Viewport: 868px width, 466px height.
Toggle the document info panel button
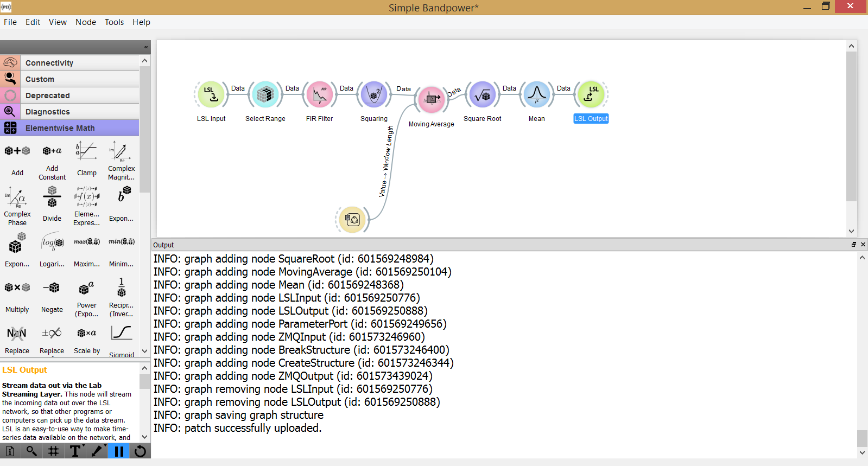[x=10, y=451]
